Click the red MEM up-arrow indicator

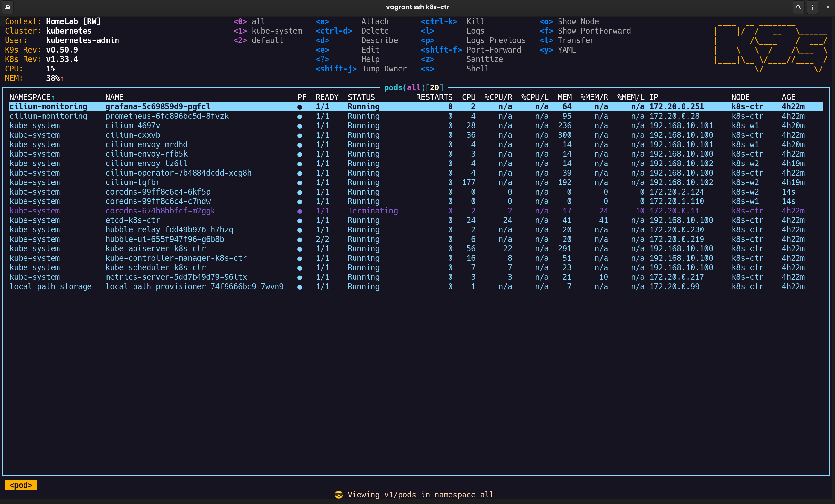tap(62, 79)
